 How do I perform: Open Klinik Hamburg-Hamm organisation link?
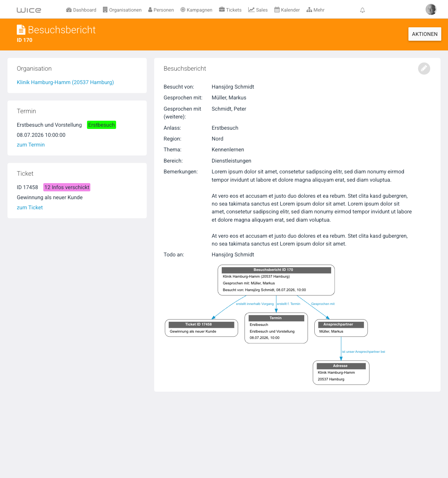(x=65, y=82)
